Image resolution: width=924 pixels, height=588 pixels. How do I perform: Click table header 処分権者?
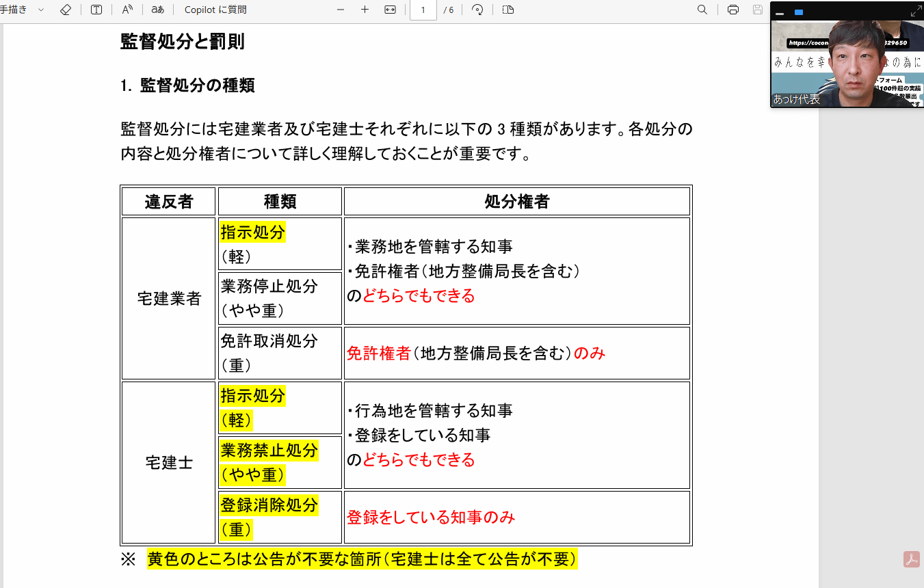coord(516,202)
